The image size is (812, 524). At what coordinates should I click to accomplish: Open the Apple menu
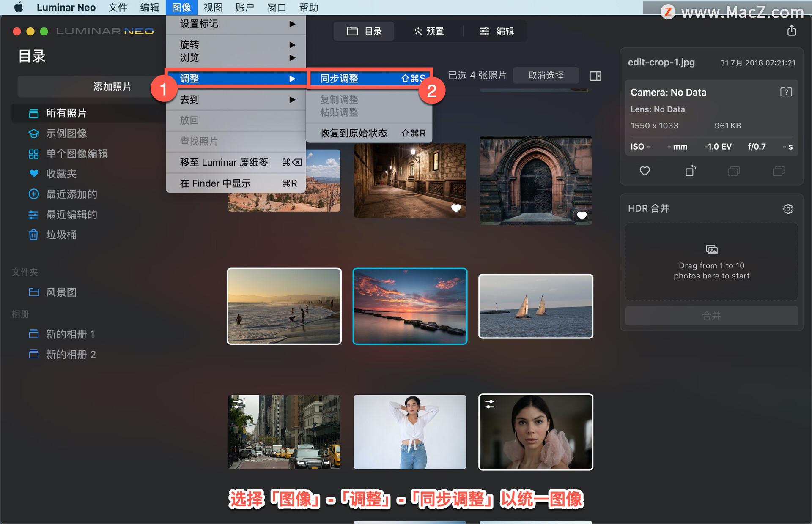coord(18,7)
